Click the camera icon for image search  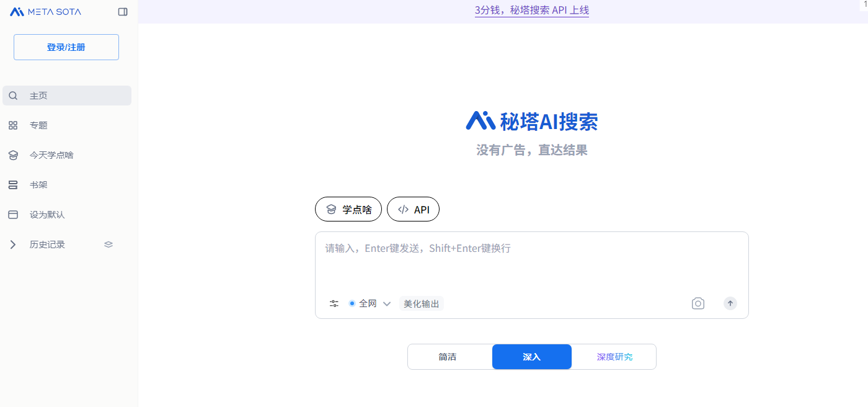tap(697, 303)
